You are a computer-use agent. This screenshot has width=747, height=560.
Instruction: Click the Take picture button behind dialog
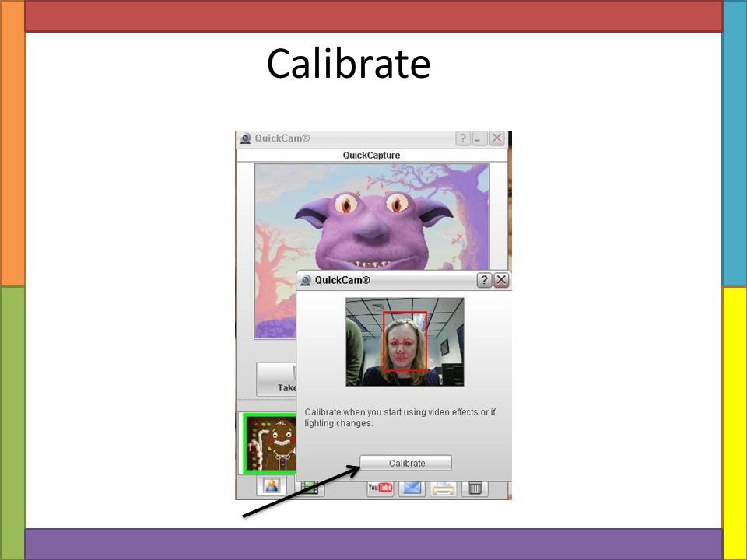[x=277, y=379]
